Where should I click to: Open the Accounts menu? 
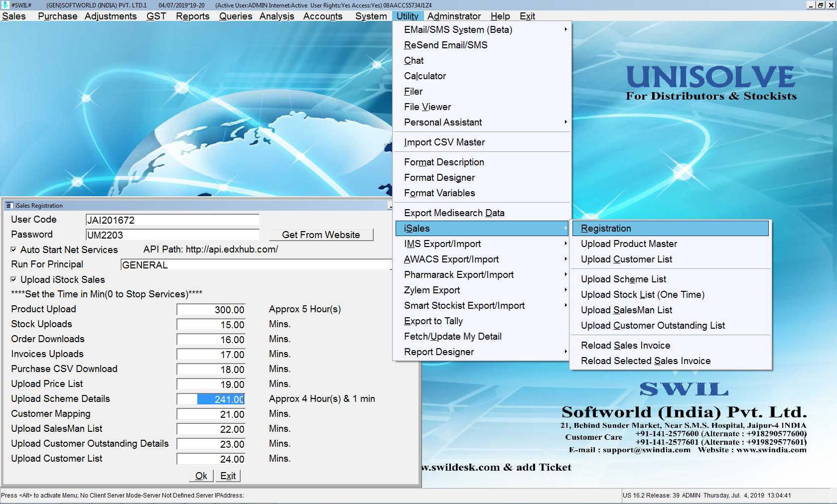tap(323, 16)
